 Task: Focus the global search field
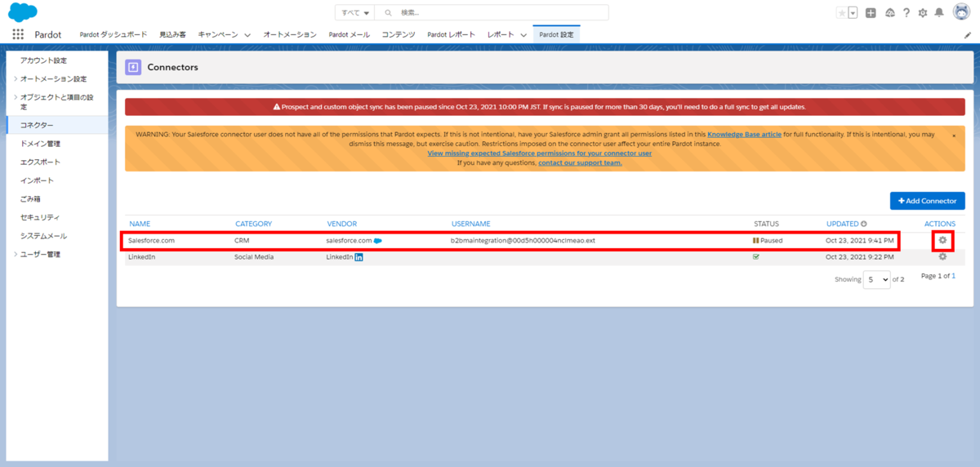tap(492, 12)
